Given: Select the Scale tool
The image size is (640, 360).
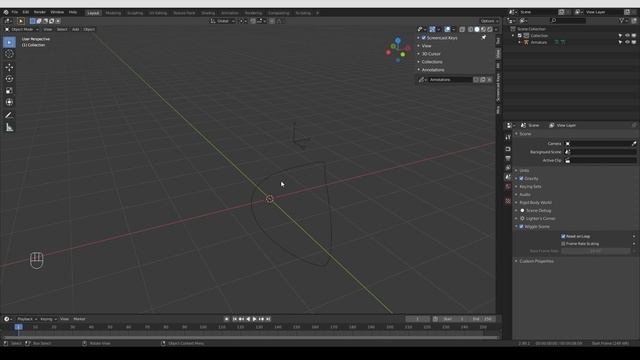Looking at the screenshot, I should click(9, 91).
